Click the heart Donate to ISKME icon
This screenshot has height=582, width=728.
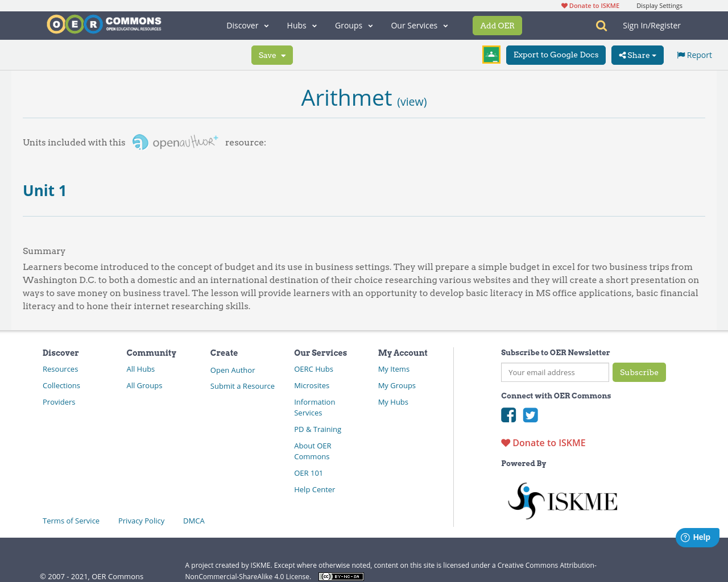click(505, 442)
